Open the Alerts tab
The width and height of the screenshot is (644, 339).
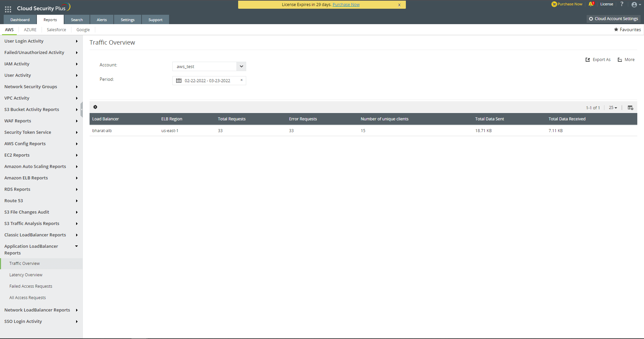pos(102,20)
